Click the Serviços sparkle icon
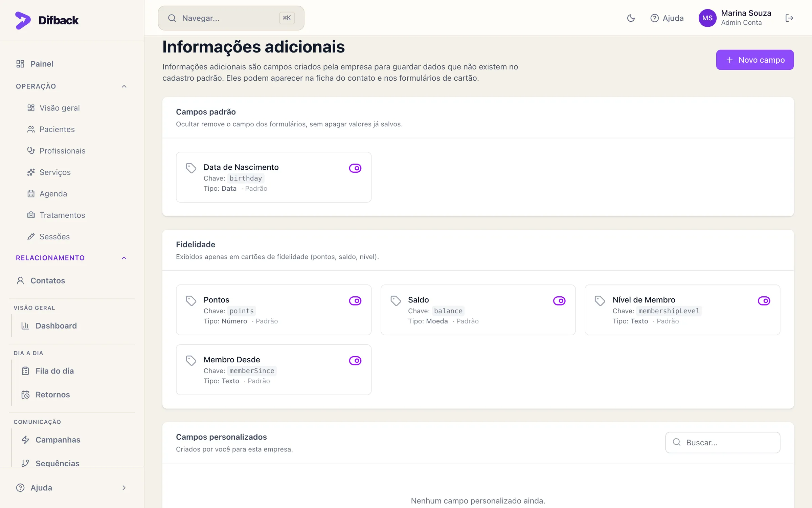Screen dimensions: 812x508 [31, 172]
